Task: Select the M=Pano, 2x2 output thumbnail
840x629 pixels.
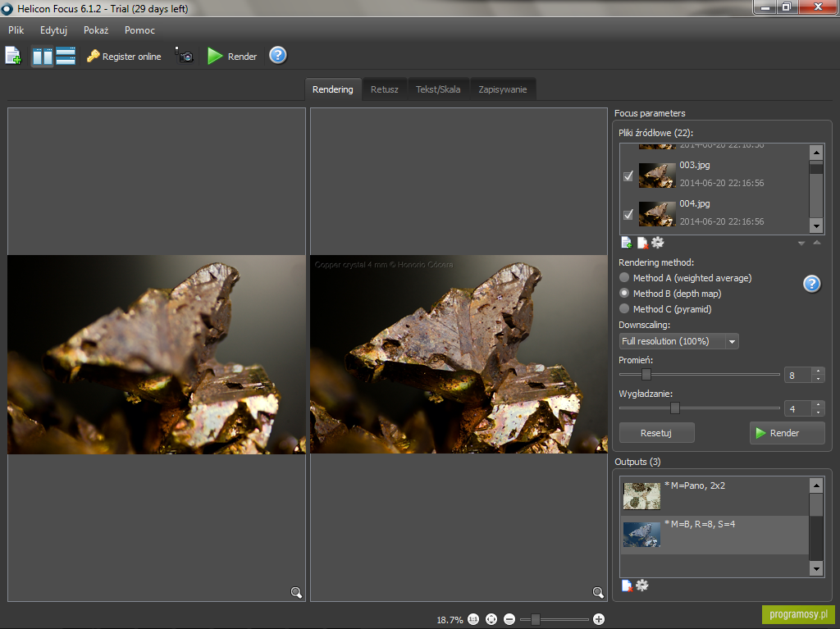Action: [x=641, y=496]
